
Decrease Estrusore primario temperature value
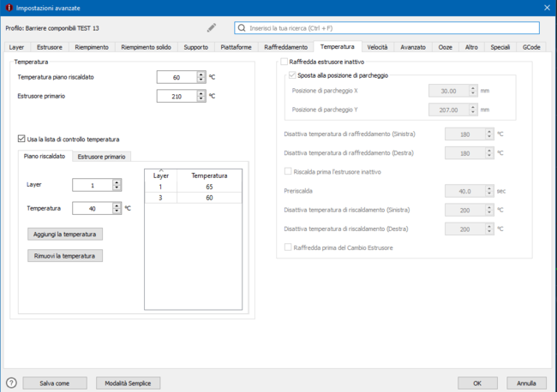201,99
